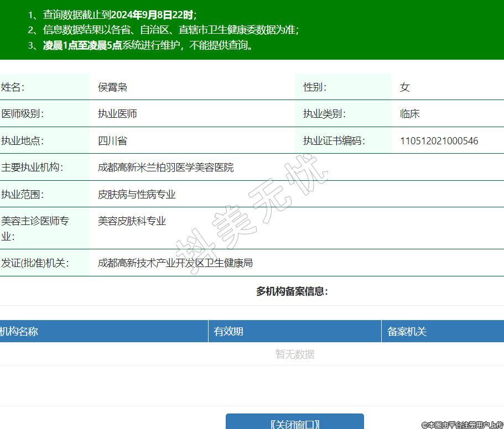504x429 pixels.
Task: Click the 暂无数据 empty table message
Action: click(x=294, y=354)
